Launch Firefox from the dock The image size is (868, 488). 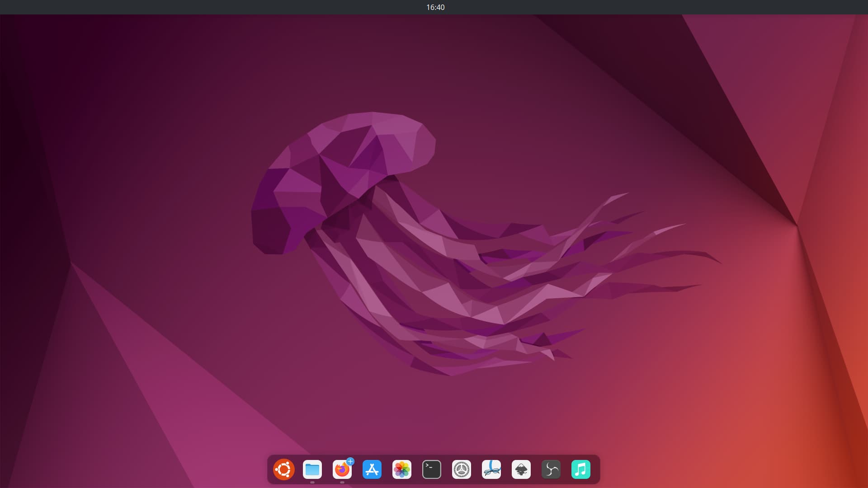tap(342, 470)
